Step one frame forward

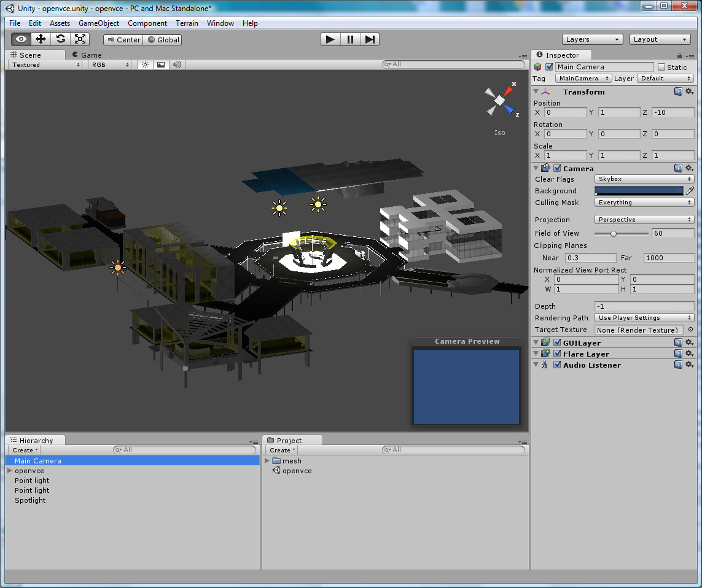click(x=370, y=39)
